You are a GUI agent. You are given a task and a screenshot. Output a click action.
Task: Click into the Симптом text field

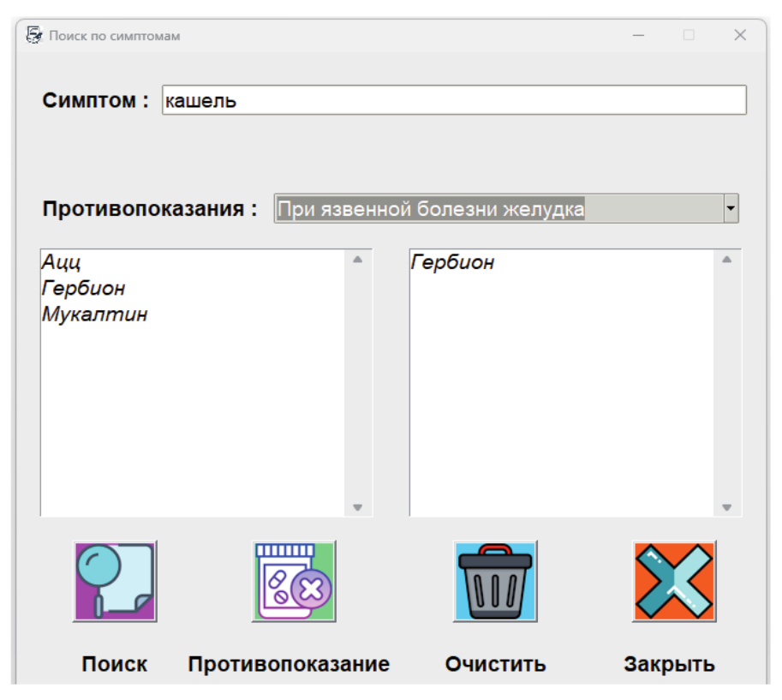point(454,100)
